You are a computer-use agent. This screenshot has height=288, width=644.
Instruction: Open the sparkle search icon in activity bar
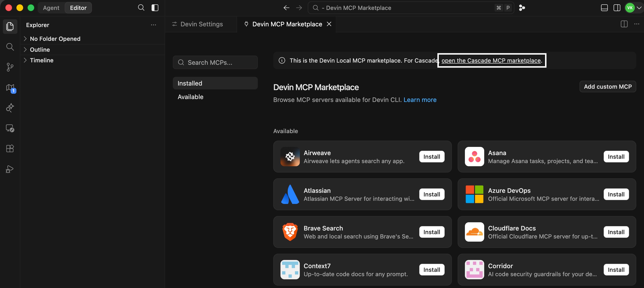[x=10, y=108]
